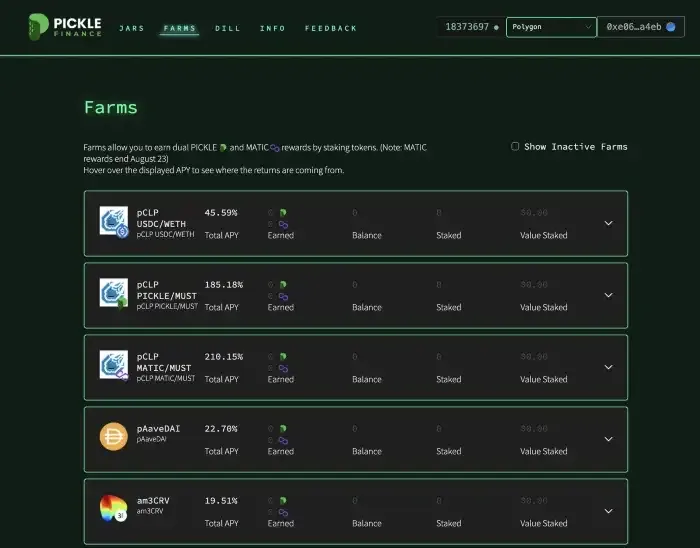
Task: Click the pCLP MATIC/MUST token icon
Action: pyautogui.click(x=114, y=365)
